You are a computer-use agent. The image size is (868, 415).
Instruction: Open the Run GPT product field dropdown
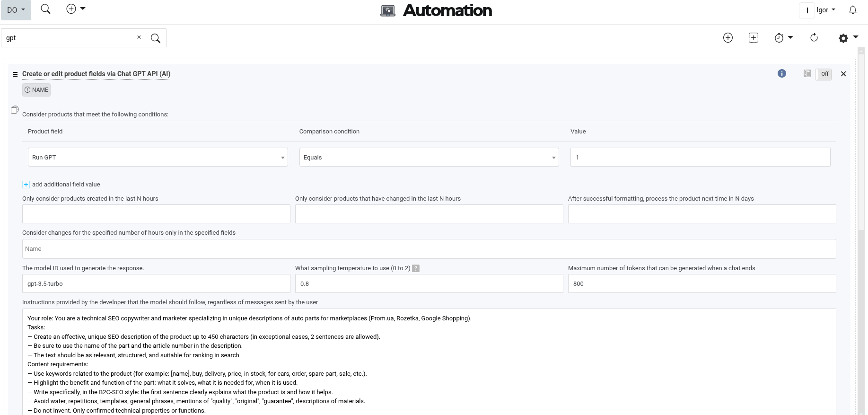158,157
